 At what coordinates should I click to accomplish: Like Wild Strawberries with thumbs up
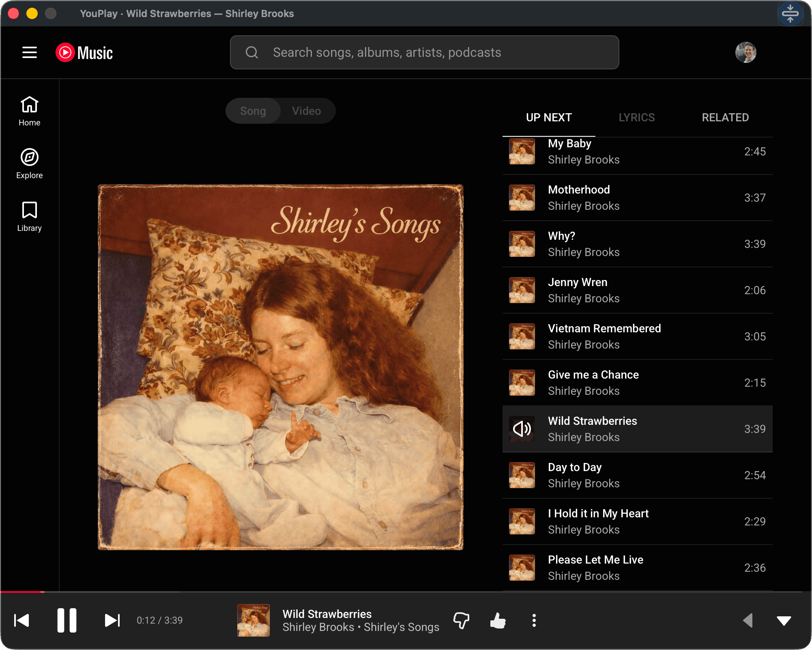(x=498, y=620)
